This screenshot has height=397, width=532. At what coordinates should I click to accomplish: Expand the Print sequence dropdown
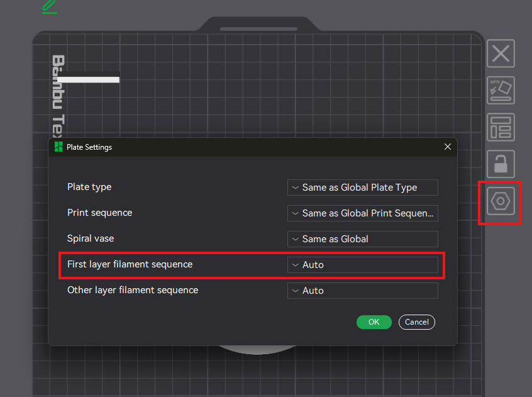[362, 213]
